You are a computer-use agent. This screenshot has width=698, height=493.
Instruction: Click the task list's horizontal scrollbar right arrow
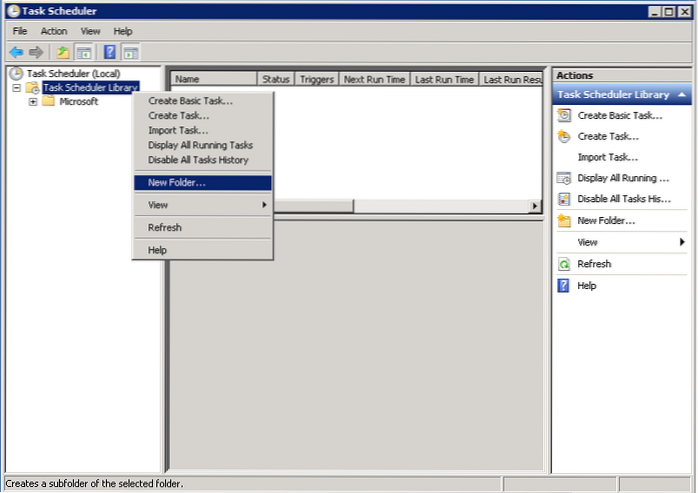click(x=535, y=206)
